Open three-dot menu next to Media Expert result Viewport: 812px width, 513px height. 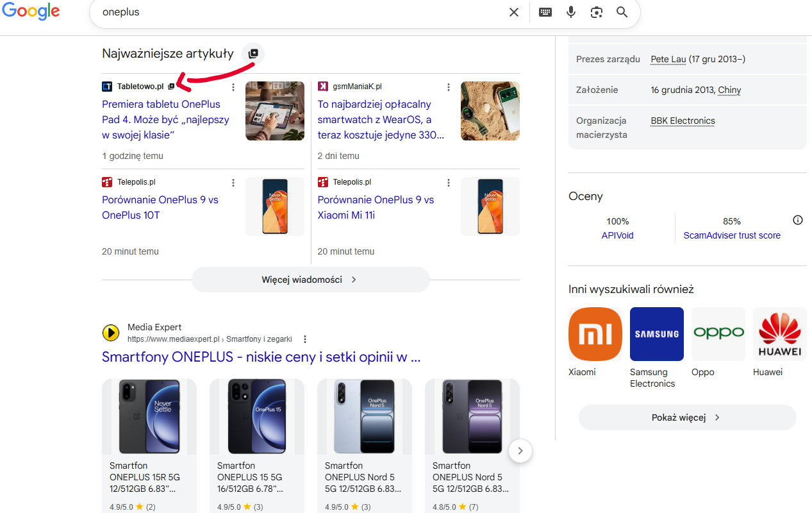click(305, 339)
